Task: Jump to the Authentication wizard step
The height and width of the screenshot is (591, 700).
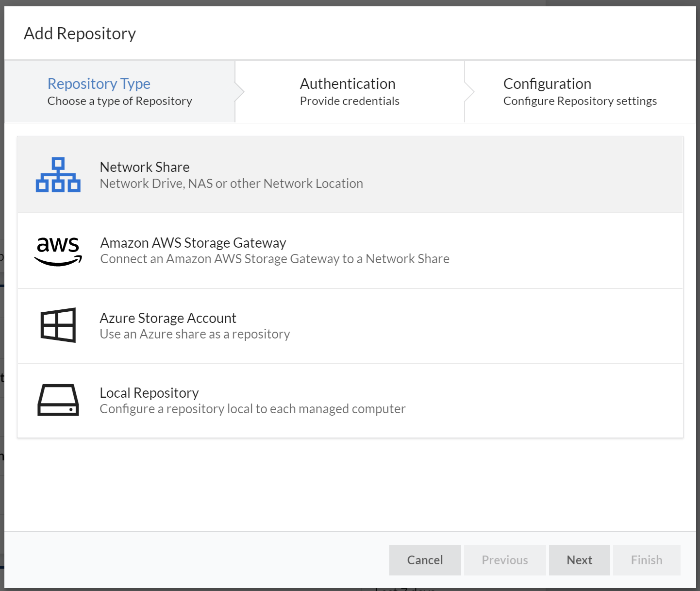Action: [347, 84]
